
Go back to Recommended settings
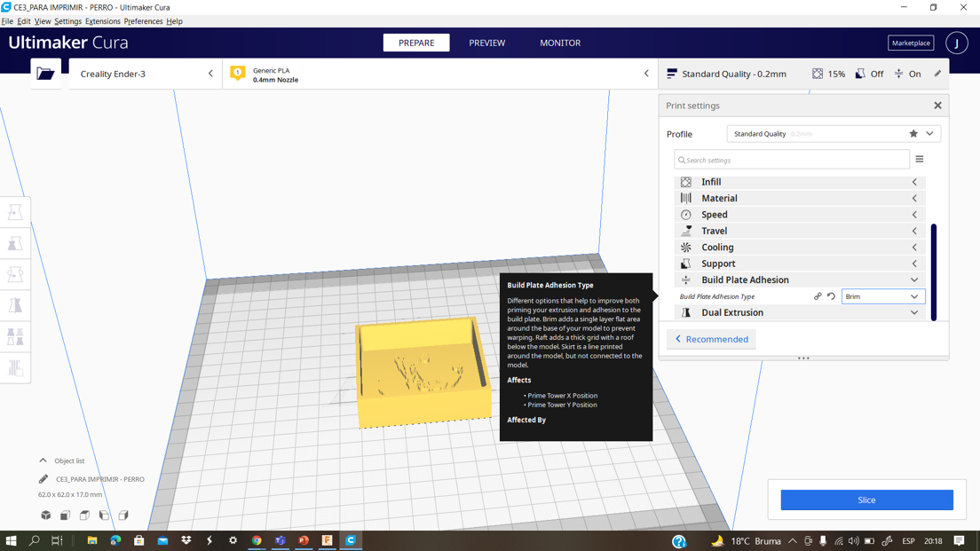(711, 339)
